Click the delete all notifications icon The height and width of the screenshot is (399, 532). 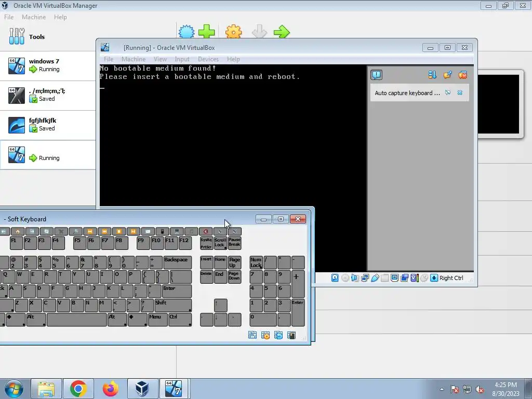[463, 75]
